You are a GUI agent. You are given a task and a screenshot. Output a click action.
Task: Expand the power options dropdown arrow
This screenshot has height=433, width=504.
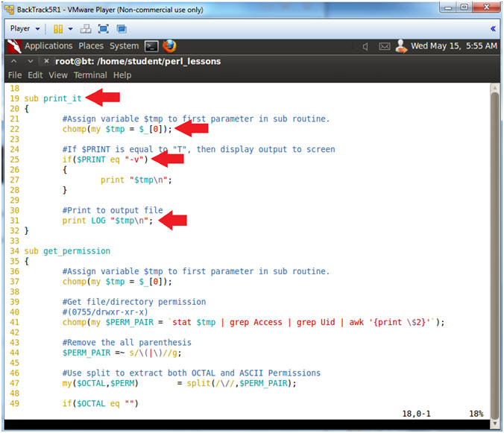click(x=70, y=29)
